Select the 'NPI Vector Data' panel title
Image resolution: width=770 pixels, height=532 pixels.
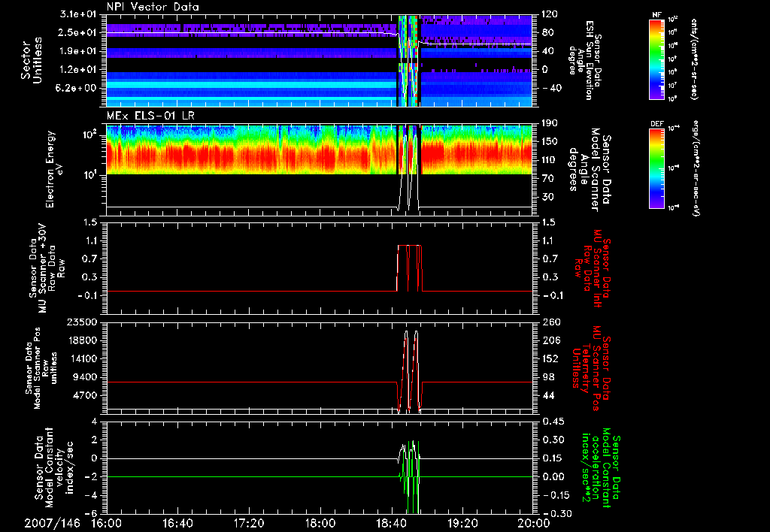coord(153,7)
